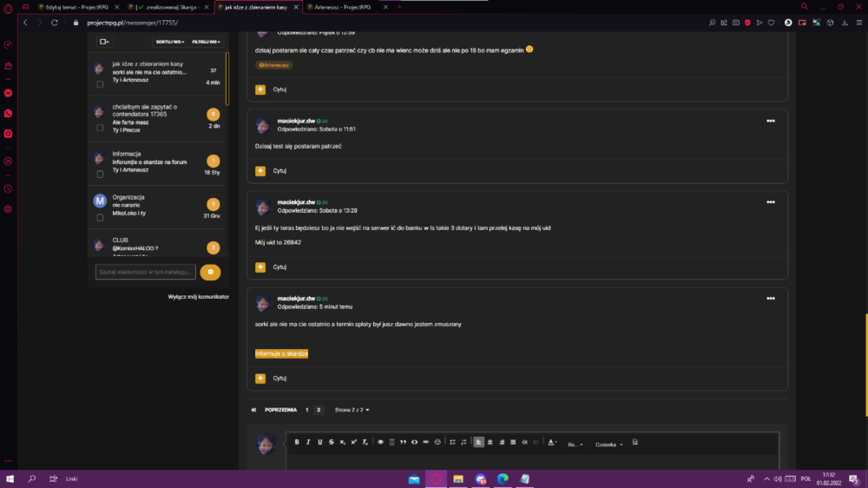868x488 pixels.
Task: Click messenger search settings gear button
Action: coord(210,272)
